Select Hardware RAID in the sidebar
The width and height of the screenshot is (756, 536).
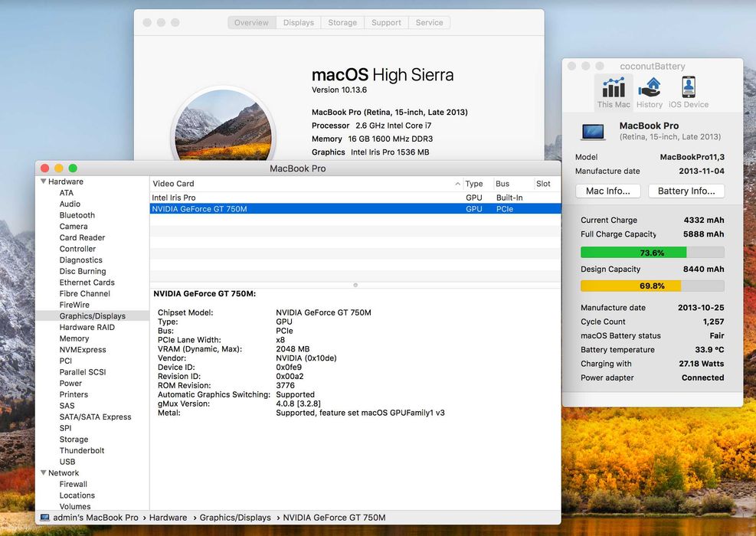click(x=87, y=327)
